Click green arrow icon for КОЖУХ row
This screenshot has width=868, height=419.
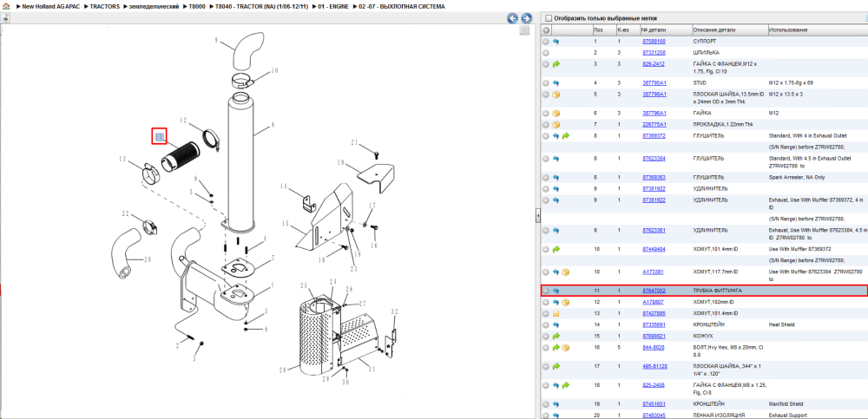pos(556,336)
